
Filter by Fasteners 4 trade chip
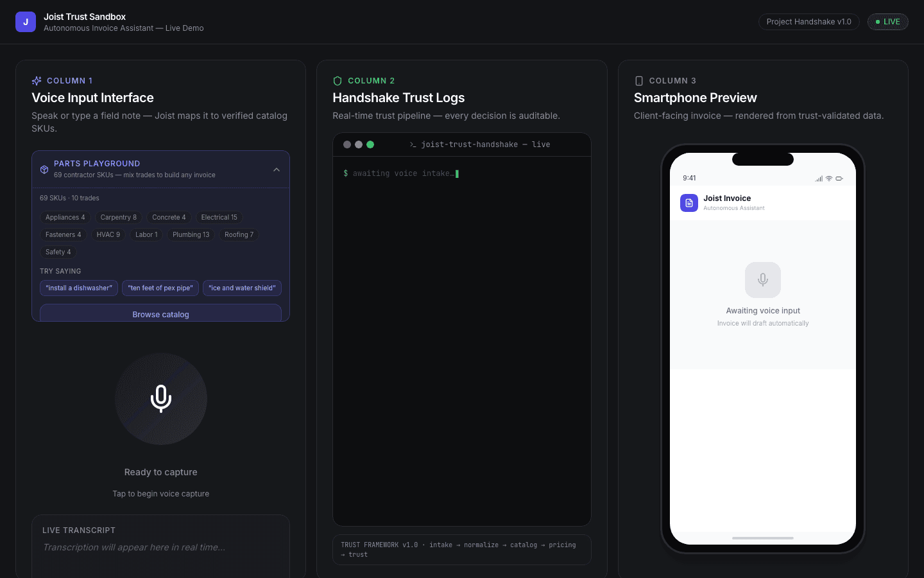[x=64, y=234]
